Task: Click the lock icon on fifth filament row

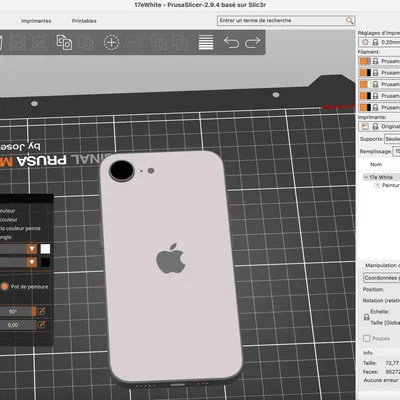Action: (375, 107)
